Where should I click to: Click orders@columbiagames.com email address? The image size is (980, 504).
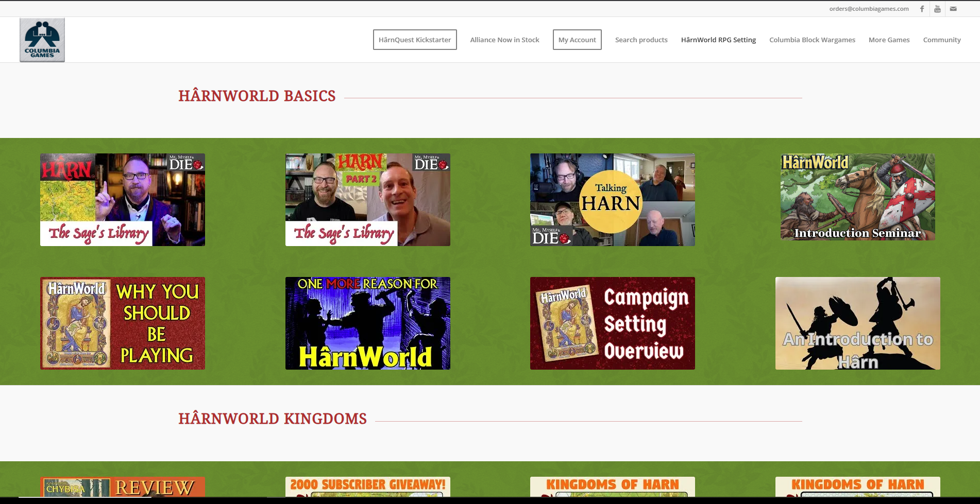(869, 9)
